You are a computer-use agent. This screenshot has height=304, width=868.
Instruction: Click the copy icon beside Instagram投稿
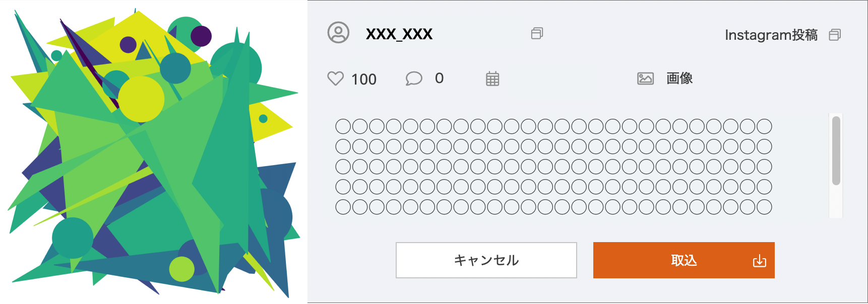[x=836, y=34]
